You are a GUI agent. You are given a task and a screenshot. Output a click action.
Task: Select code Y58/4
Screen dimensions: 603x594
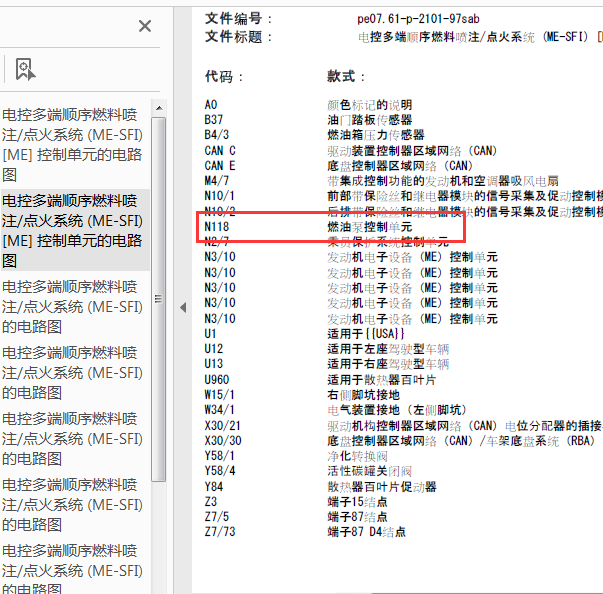[220, 471]
